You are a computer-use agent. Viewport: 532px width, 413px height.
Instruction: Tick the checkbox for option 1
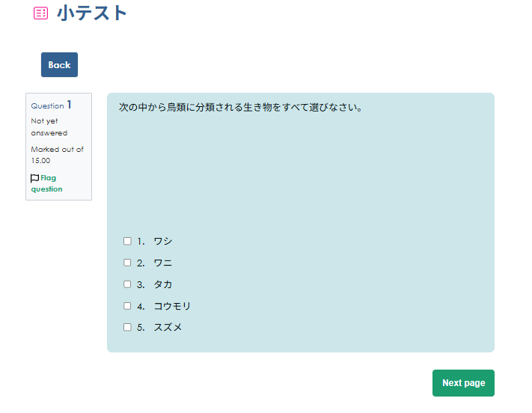tap(127, 241)
